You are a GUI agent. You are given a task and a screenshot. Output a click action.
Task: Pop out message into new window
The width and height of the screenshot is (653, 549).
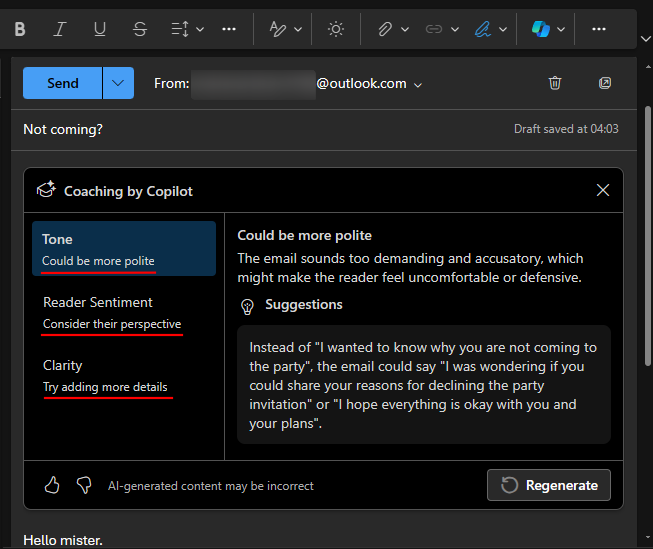coord(605,83)
